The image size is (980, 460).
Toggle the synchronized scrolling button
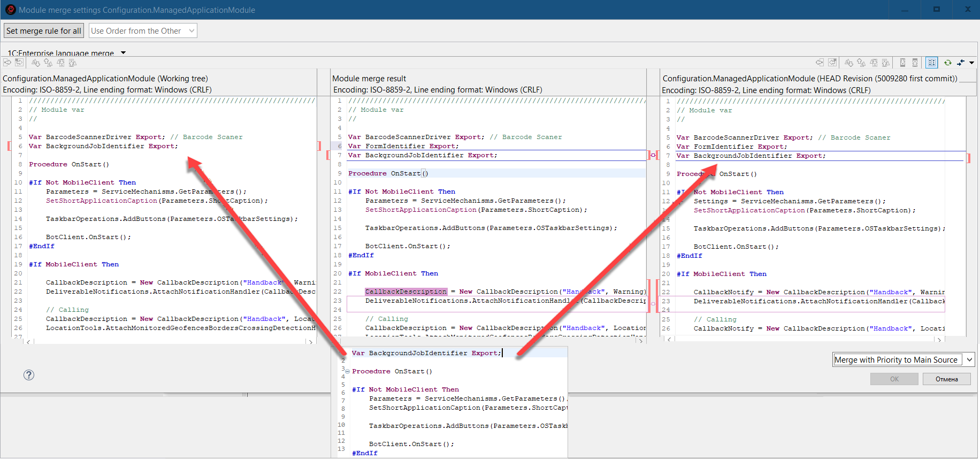(x=932, y=63)
